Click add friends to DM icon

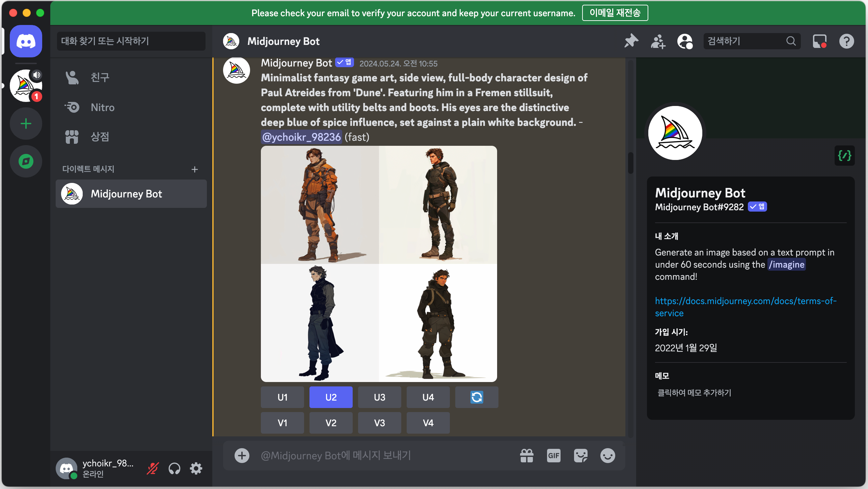tap(658, 41)
